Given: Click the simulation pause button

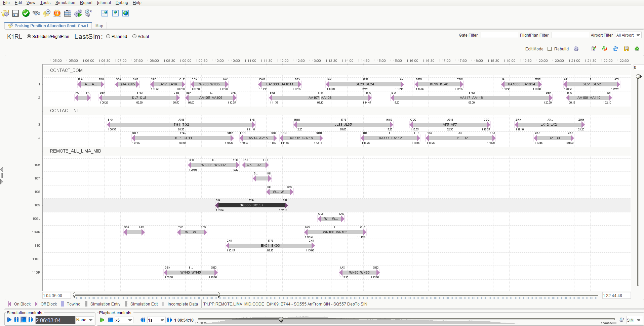Looking at the screenshot, I should (16, 320).
